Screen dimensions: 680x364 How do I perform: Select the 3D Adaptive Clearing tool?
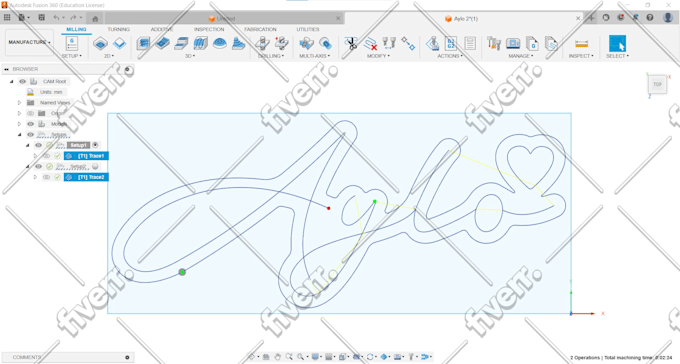[x=143, y=43]
